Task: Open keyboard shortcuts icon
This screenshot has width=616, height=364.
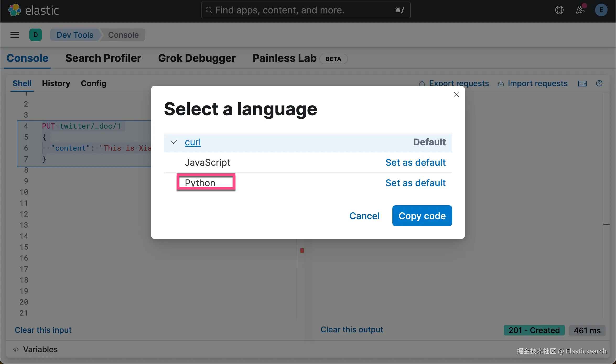Action: click(582, 84)
